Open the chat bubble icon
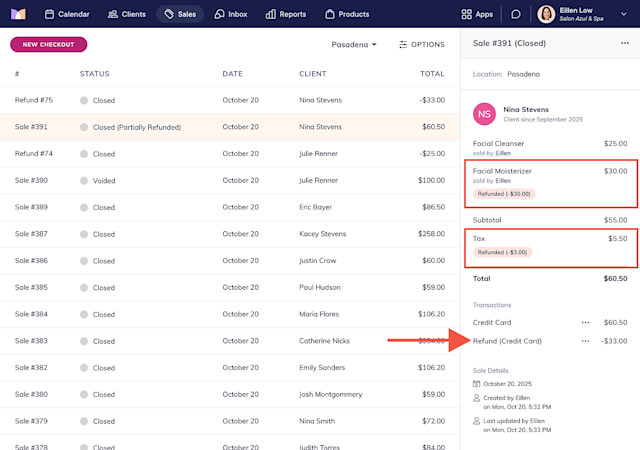The width and height of the screenshot is (640, 450). [516, 14]
